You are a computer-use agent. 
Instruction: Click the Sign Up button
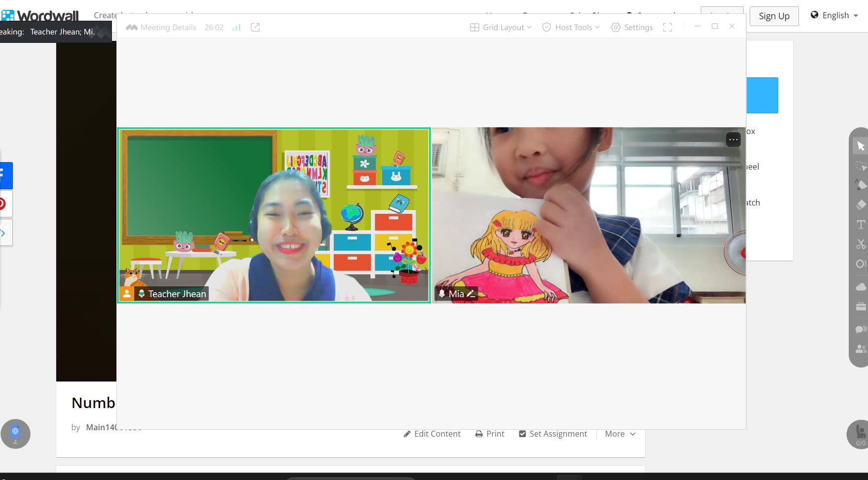(774, 16)
